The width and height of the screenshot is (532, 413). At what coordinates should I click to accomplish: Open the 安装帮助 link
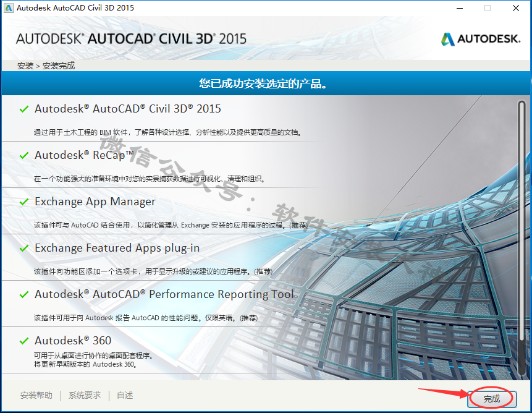(36, 395)
